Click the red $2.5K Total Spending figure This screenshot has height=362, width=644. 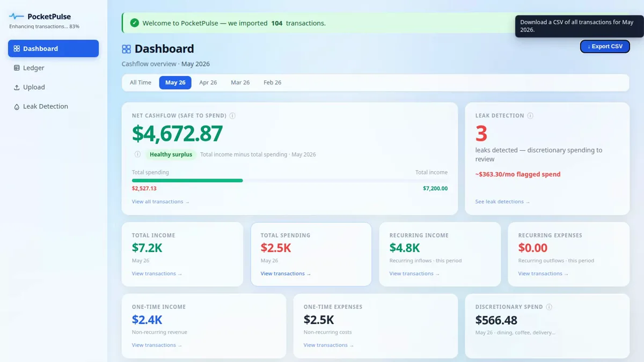[x=276, y=248]
